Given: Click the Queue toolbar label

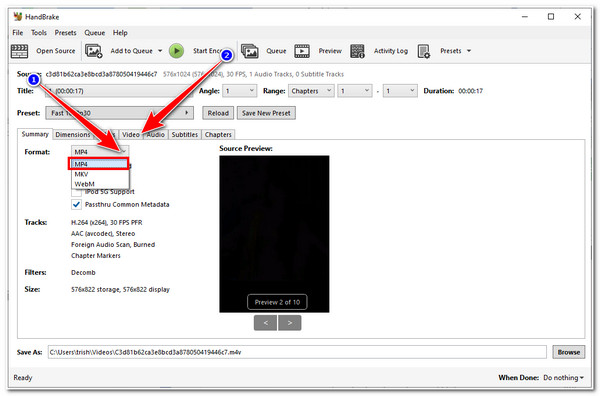Looking at the screenshot, I should (276, 51).
